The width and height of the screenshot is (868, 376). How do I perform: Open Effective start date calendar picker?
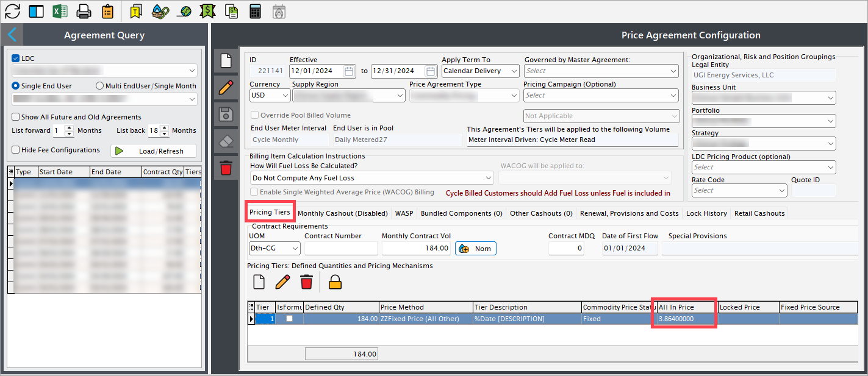(349, 71)
